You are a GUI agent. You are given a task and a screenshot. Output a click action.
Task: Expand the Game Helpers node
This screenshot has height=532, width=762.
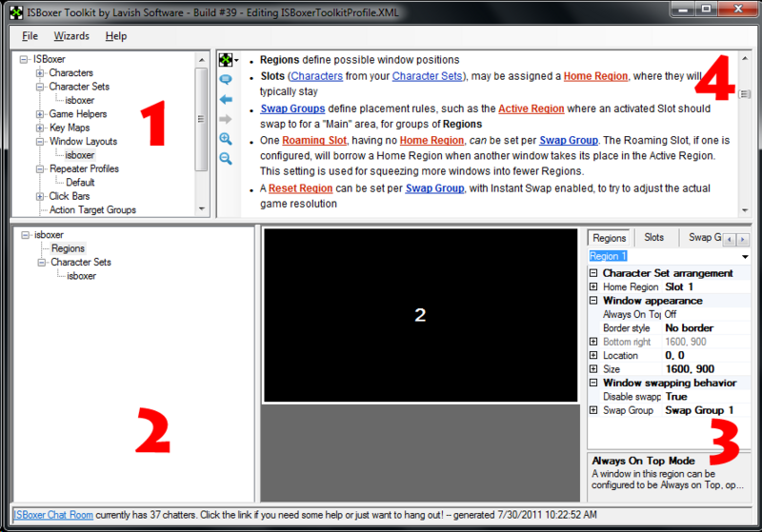click(40, 114)
